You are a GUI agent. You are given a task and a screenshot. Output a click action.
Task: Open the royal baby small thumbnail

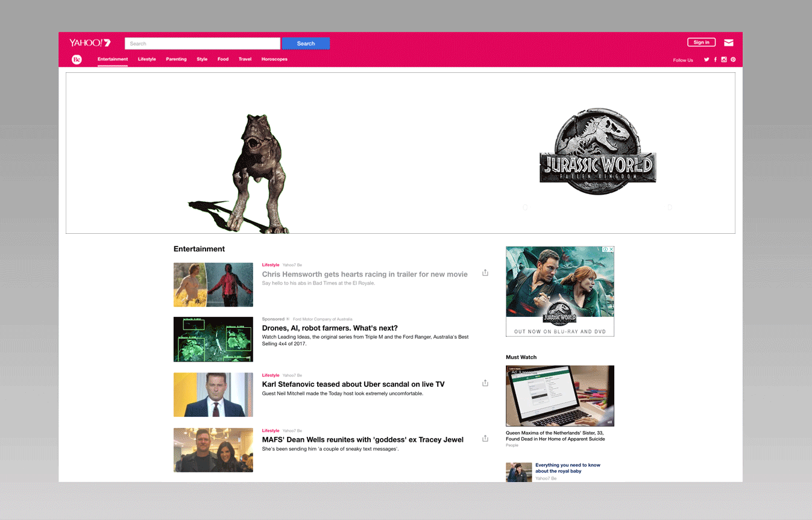519,472
